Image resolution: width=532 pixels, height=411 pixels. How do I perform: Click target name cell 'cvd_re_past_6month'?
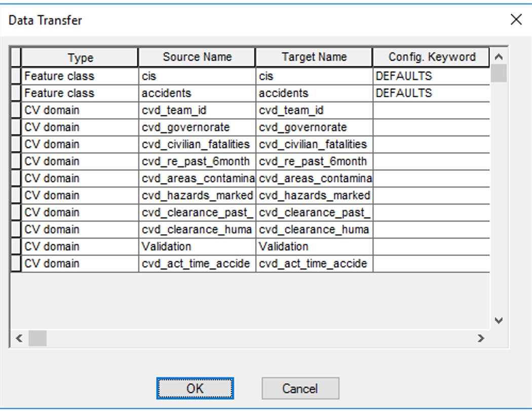[x=314, y=161]
